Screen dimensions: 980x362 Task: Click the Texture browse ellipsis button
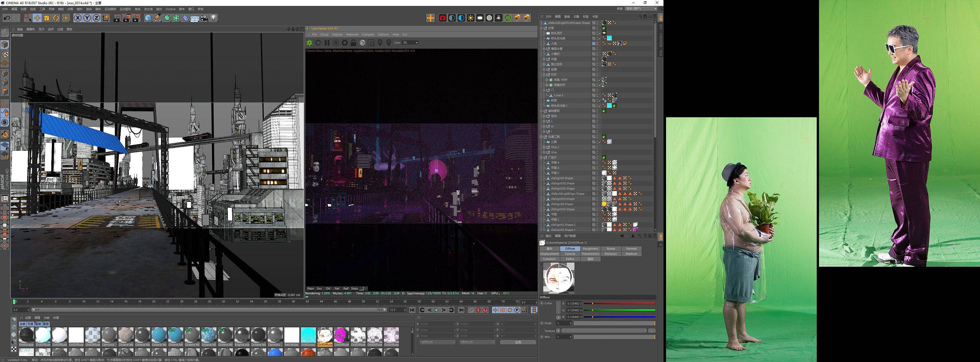tap(652, 331)
